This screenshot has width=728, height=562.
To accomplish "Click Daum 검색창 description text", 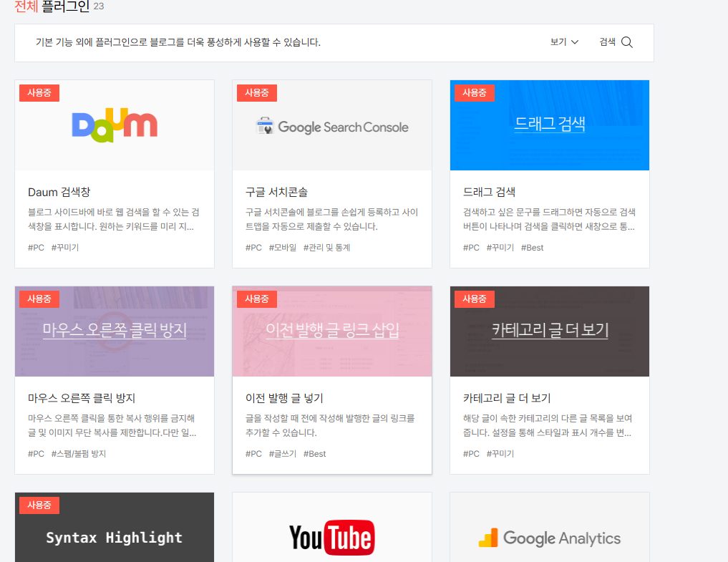I will tap(114, 219).
